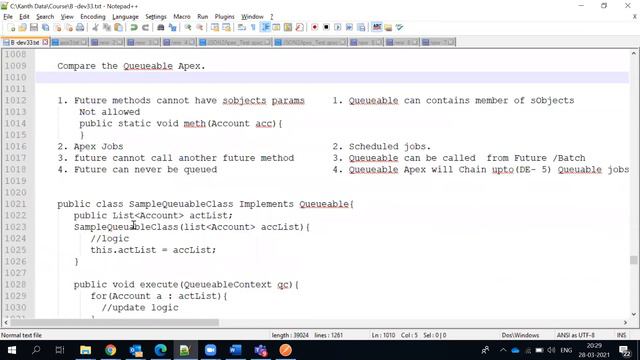The image size is (640, 360).
Task: Undo with the green arrow icon
Action: 133,27
